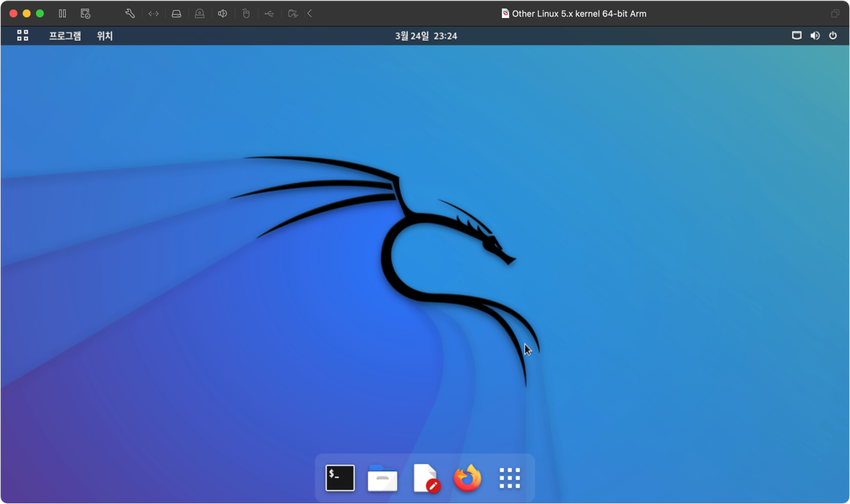
Task: Click the camera device toolbar icon
Action: (x=199, y=14)
